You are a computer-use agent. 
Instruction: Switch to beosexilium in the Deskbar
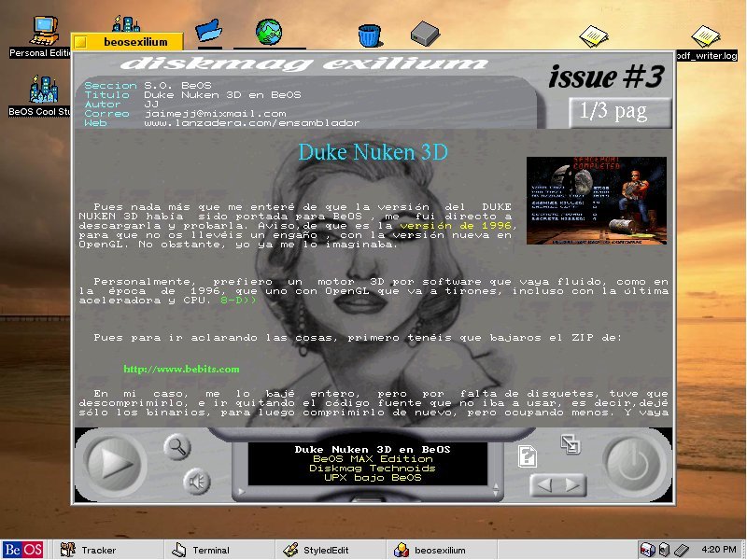click(441, 550)
